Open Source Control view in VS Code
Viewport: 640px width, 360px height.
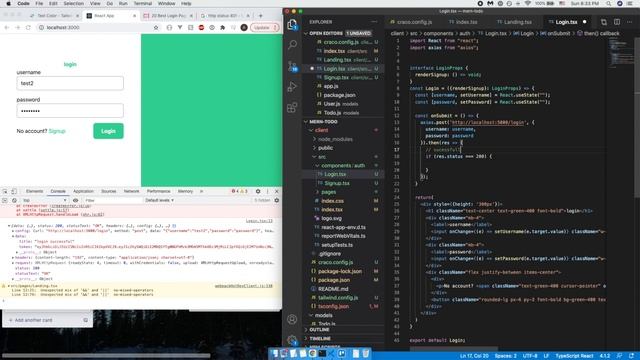tap(292, 66)
